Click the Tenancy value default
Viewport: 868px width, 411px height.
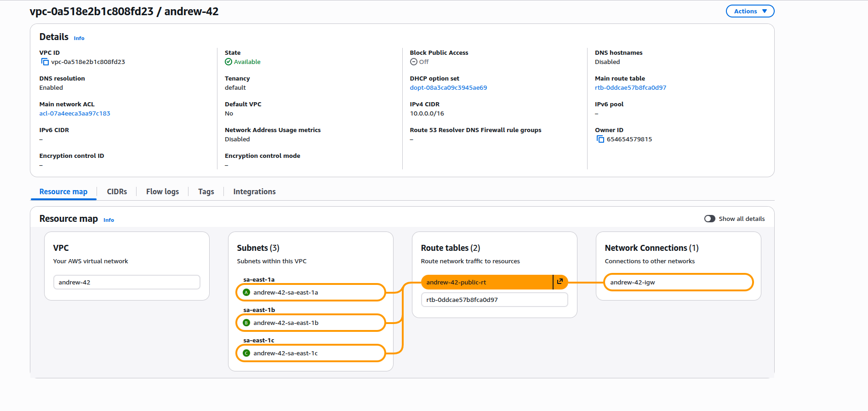(235, 87)
